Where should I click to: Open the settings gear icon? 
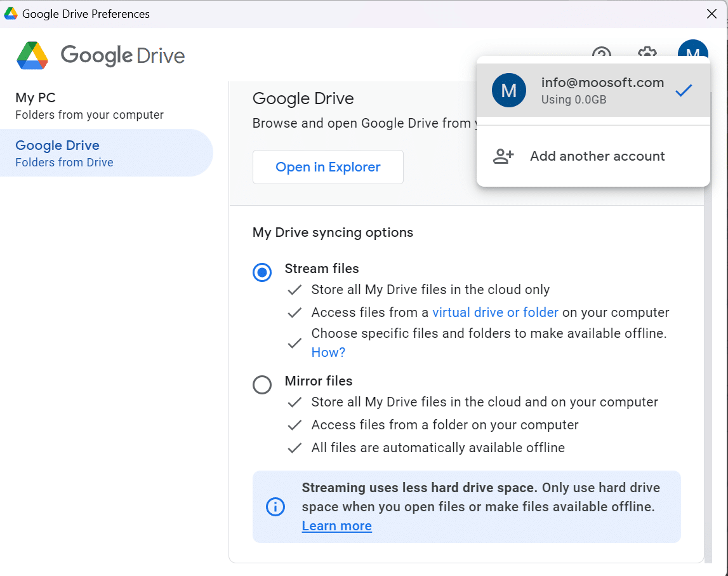[x=647, y=51]
